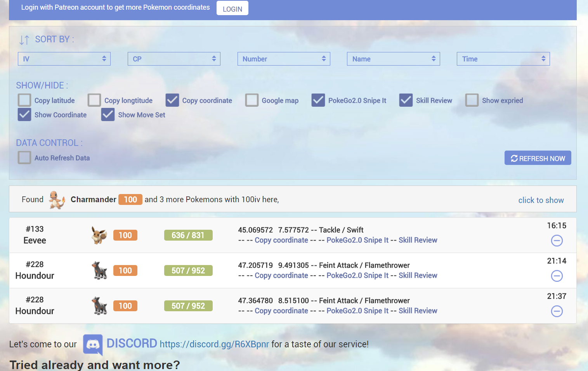Click 507 / 952 badge in 21:14 row

(188, 270)
